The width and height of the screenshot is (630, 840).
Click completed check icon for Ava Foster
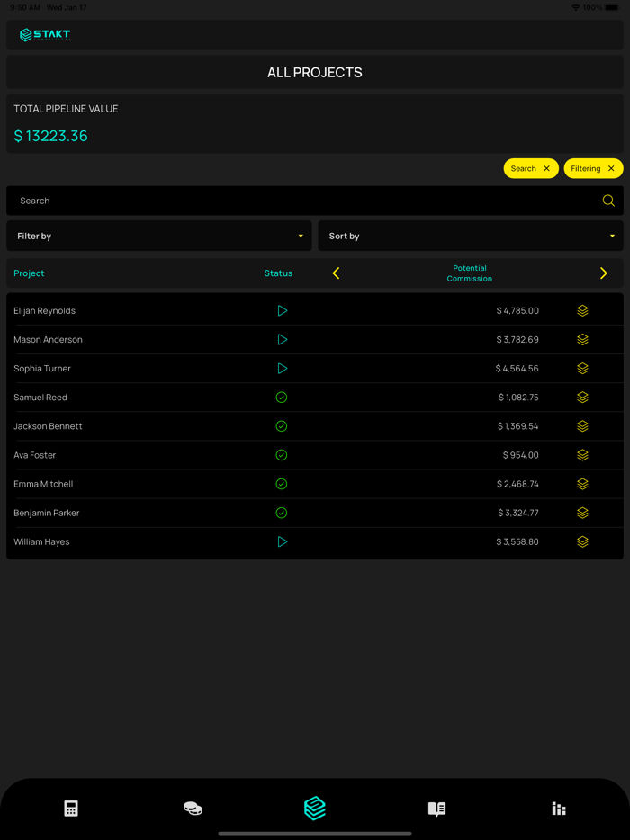[282, 455]
